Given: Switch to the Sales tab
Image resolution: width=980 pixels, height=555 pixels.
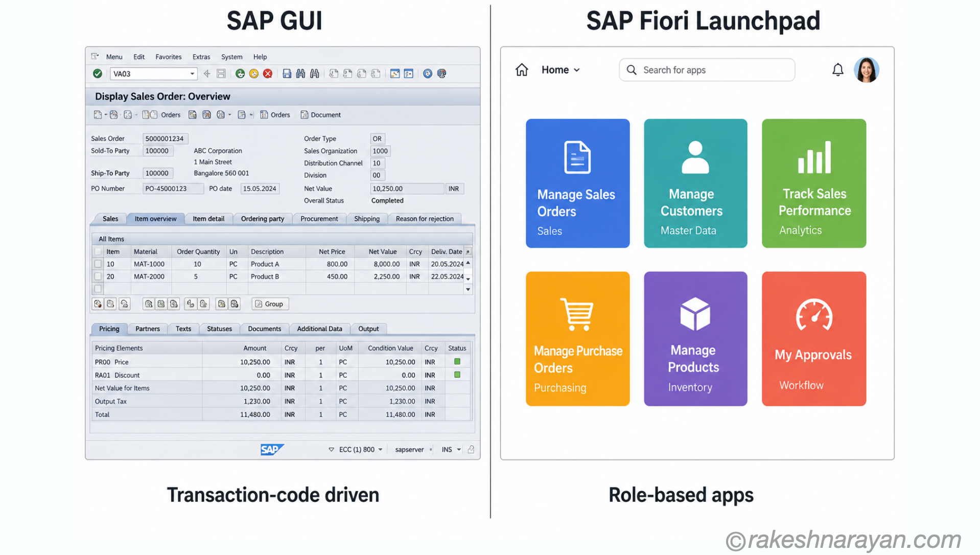Looking at the screenshot, I should [110, 218].
